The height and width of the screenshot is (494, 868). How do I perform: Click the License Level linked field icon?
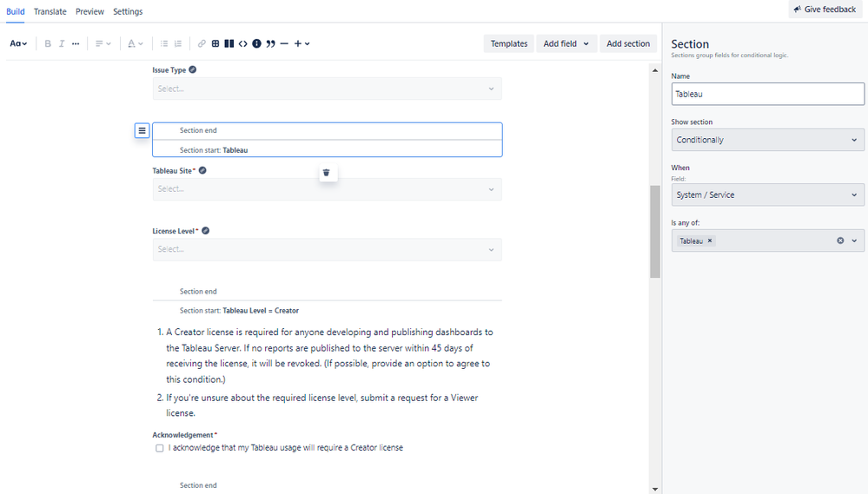click(205, 231)
